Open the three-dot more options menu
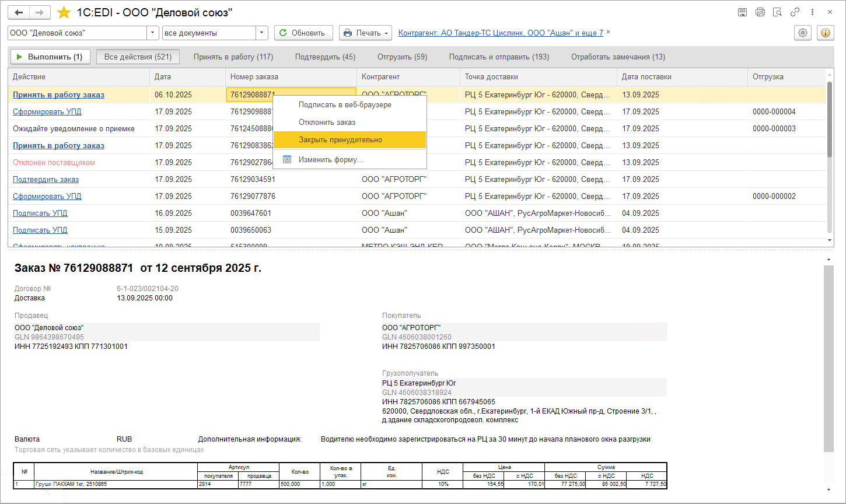Viewport: 846px width, 504px height. (x=812, y=12)
